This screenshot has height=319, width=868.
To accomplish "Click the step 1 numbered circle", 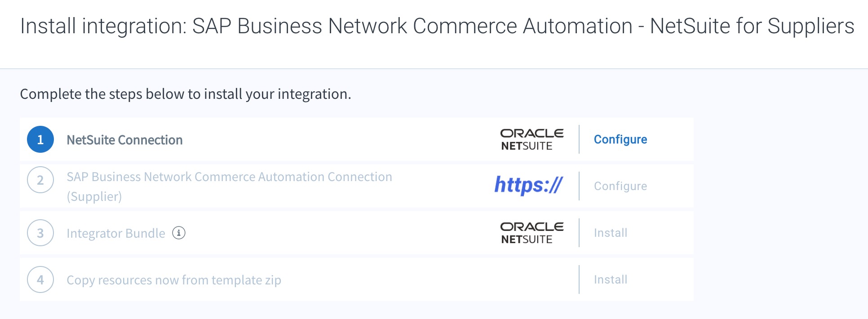I will (x=40, y=139).
